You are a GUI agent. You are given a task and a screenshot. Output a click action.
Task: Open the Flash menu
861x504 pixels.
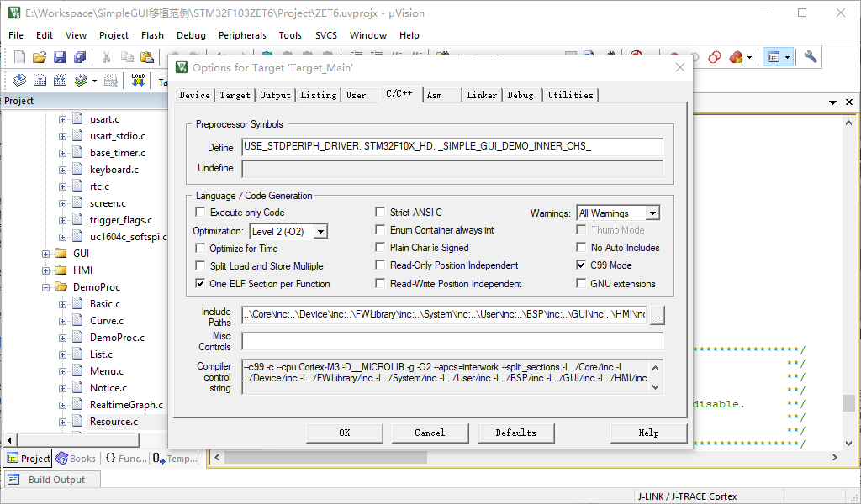pyautogui.click(x=152, y=35)
